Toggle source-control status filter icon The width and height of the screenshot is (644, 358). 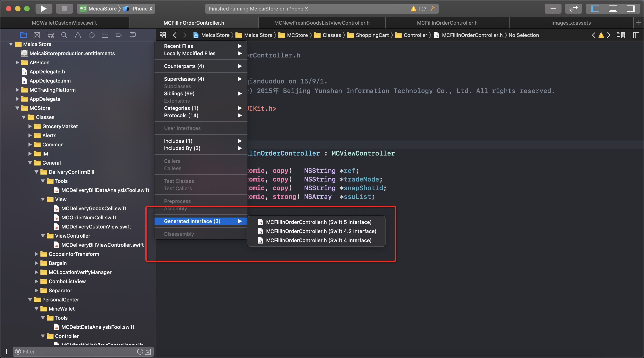(148, 351)
